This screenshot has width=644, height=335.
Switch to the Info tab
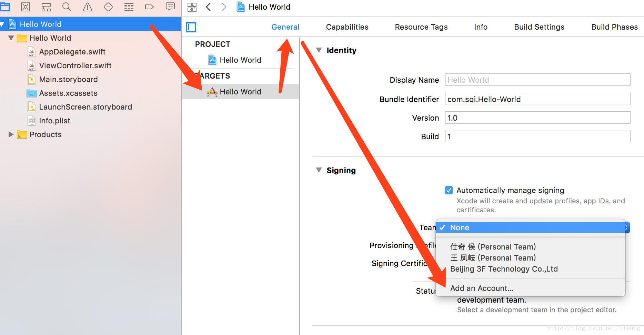(481, 27)
